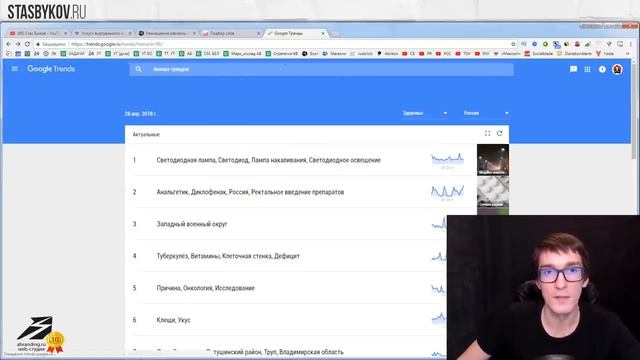Reload the current page

[27, 44]
